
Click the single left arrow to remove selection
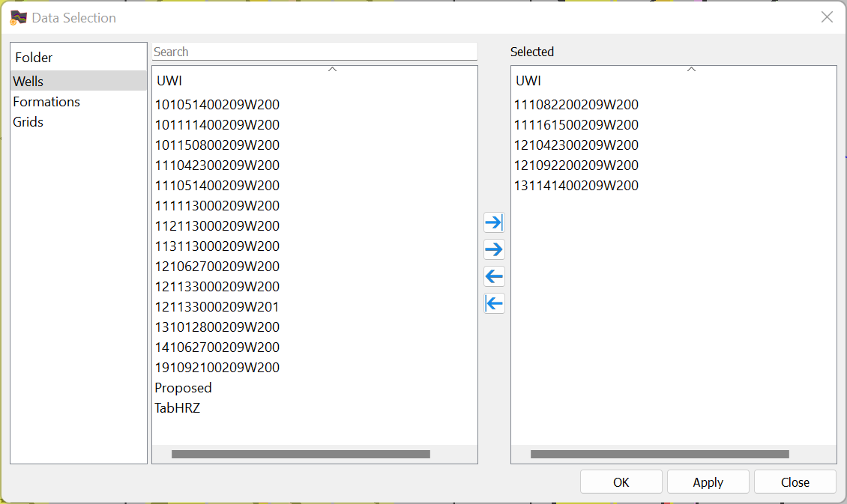tap(494, 276)
